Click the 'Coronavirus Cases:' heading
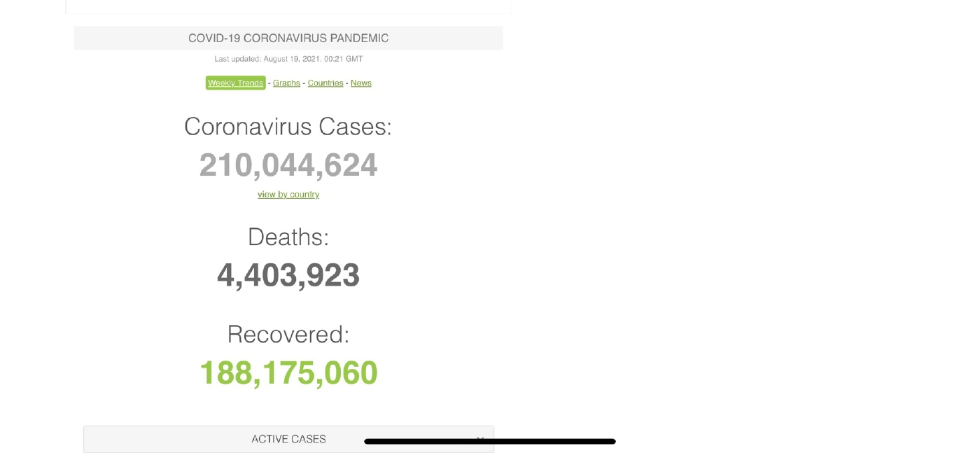980x453 pixels. point(288,127)
